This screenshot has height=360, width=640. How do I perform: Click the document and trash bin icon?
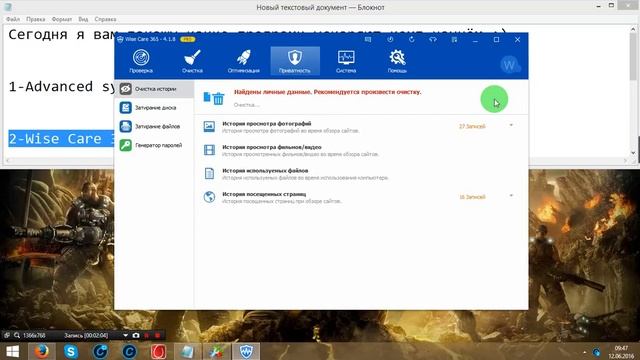(213, 98)
